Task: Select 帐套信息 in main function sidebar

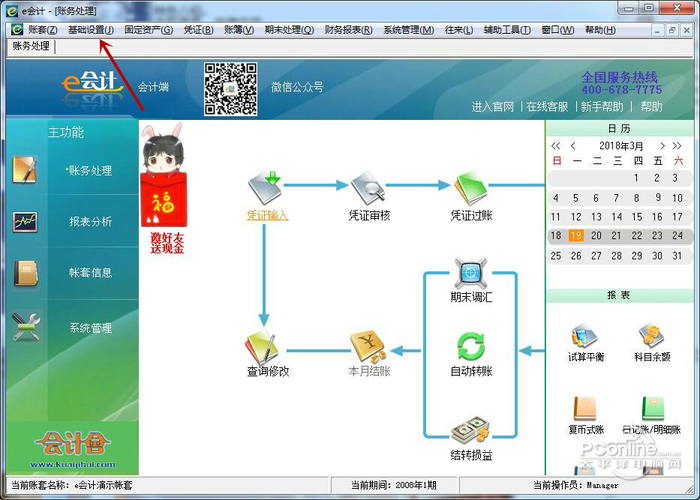Action: tap(90, 272)
